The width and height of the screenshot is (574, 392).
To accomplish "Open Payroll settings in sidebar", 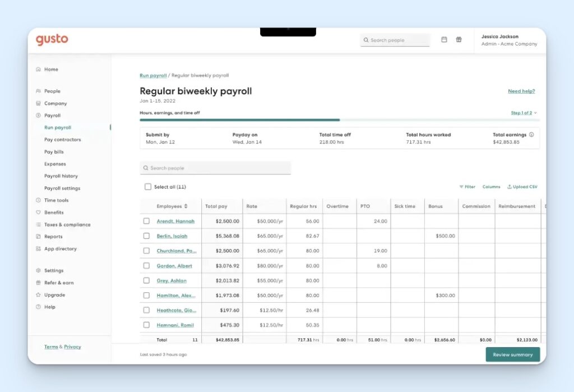I will pos(62,188).
